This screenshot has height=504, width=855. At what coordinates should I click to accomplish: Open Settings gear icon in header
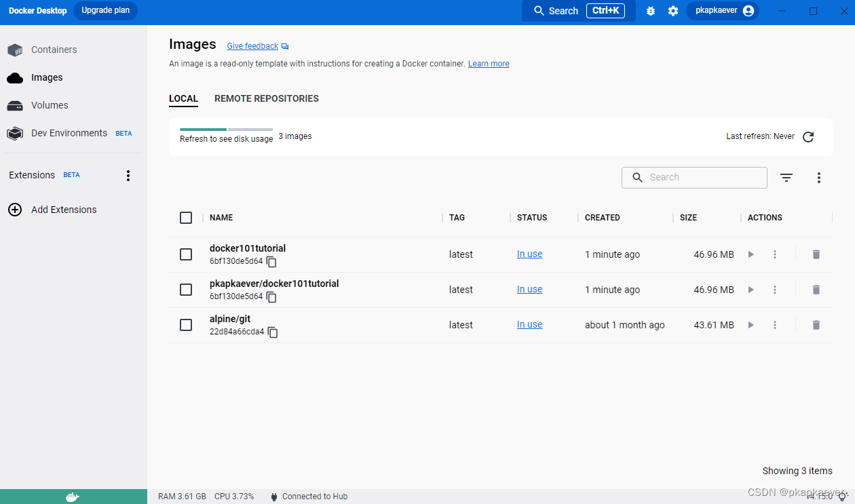[x=673, y=11]
